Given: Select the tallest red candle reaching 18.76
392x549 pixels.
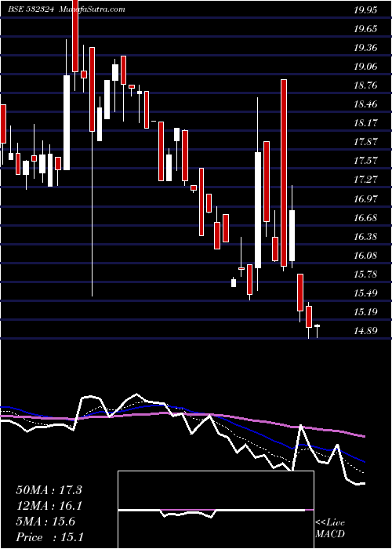Looking at the screenshot, I should pyautogui.click(x=284, y=175).
